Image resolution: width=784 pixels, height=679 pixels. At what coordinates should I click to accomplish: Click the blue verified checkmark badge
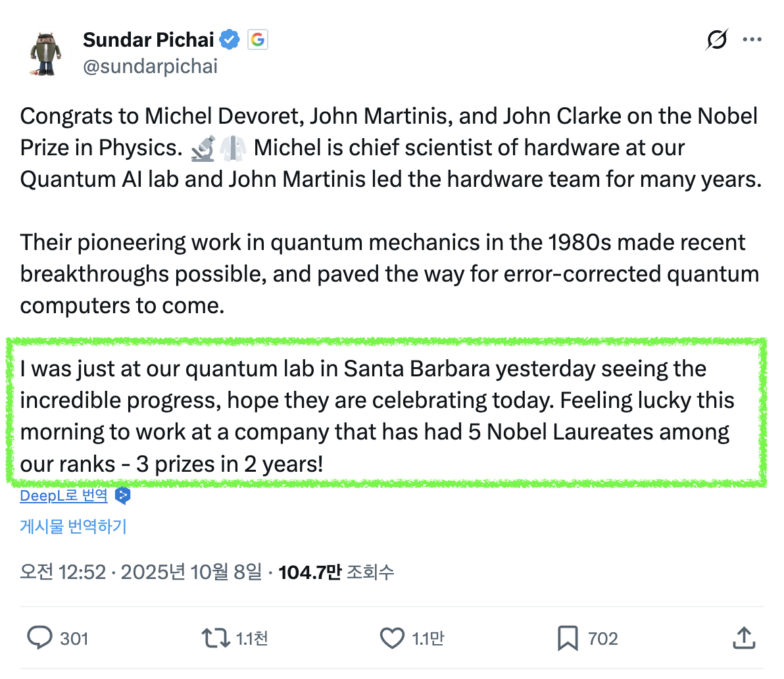tap(230, 40)
